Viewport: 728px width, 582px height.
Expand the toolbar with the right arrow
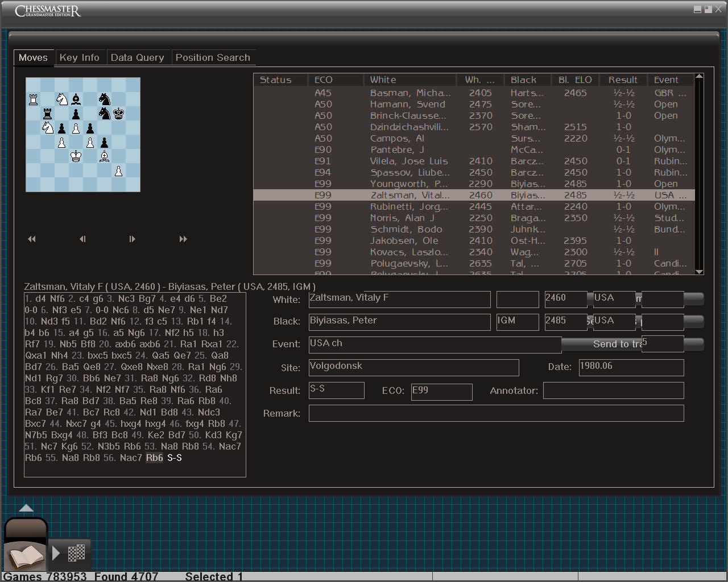[x=56, y=552]
